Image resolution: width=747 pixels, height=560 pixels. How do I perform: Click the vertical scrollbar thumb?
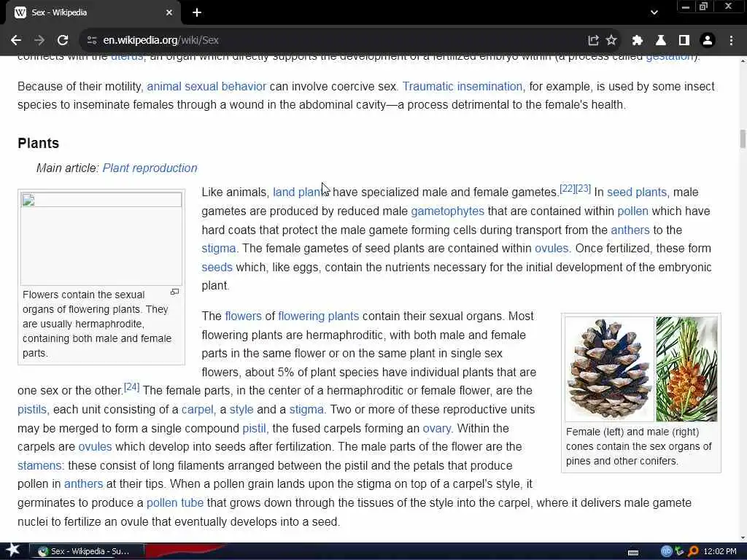point(742,139)
